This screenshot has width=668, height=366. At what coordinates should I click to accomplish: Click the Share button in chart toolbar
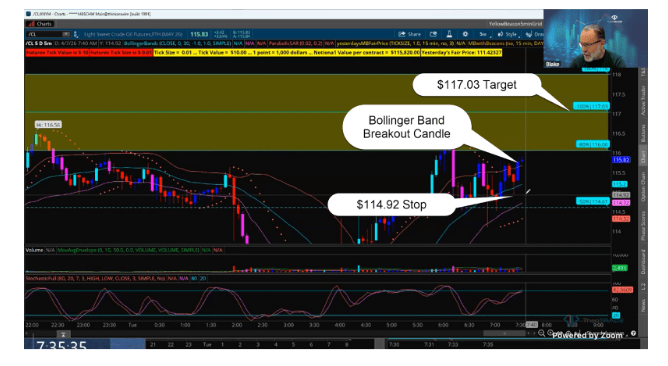410,34
